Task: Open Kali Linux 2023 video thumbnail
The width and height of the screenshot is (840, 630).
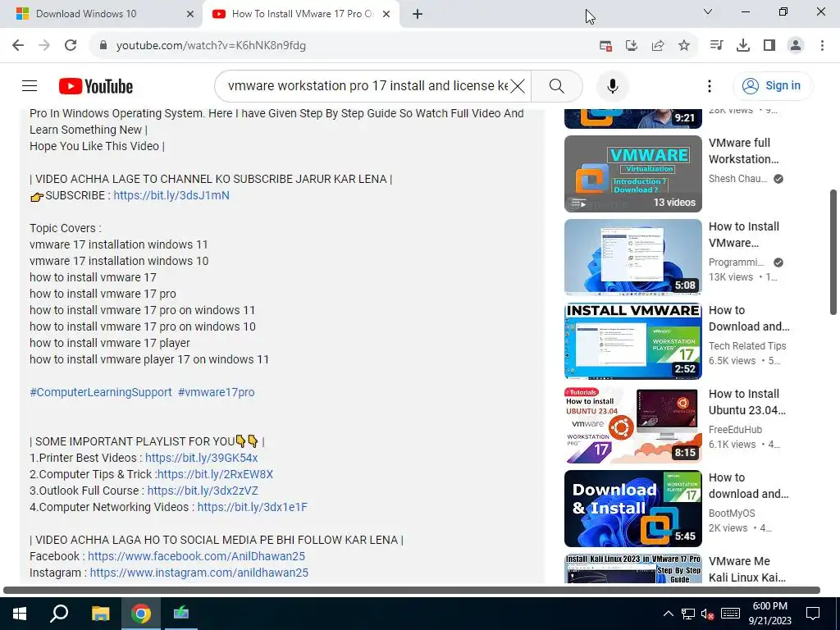Action: (x=632, y=568)
